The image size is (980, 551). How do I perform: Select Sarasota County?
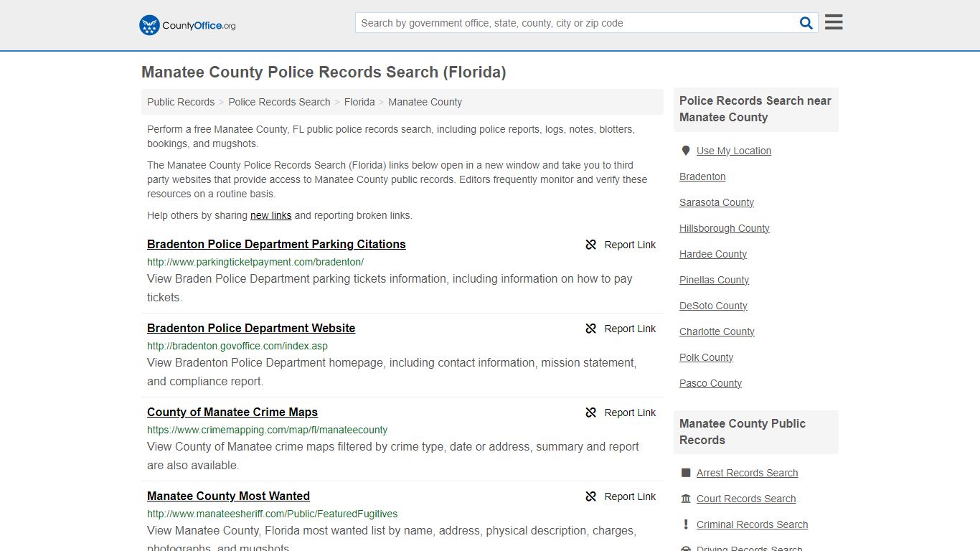717,202
